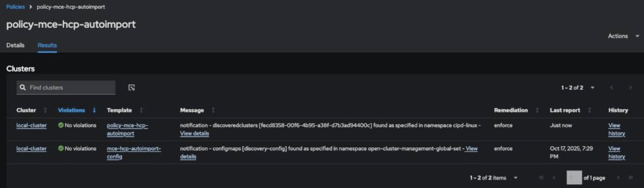The width and height of the screenshot is (644, 188).
Task: Sort by Remediation column sort icon
Action: [x=537, y=110]
